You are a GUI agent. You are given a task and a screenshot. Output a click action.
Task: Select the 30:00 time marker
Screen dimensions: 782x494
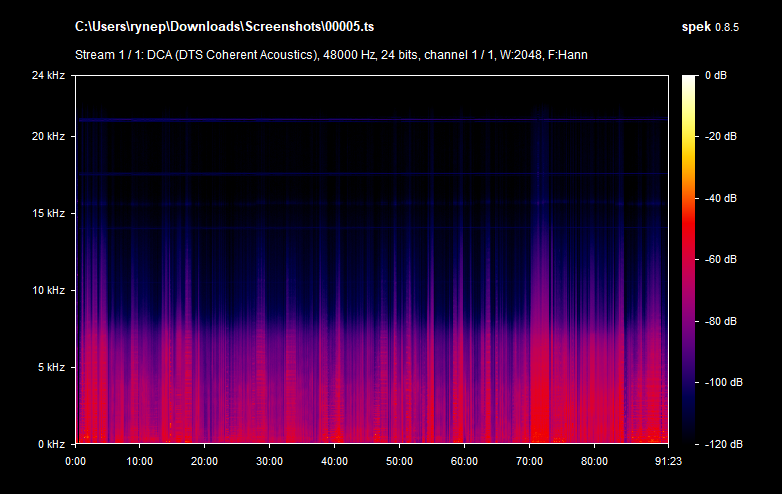(x=269, y=461)
